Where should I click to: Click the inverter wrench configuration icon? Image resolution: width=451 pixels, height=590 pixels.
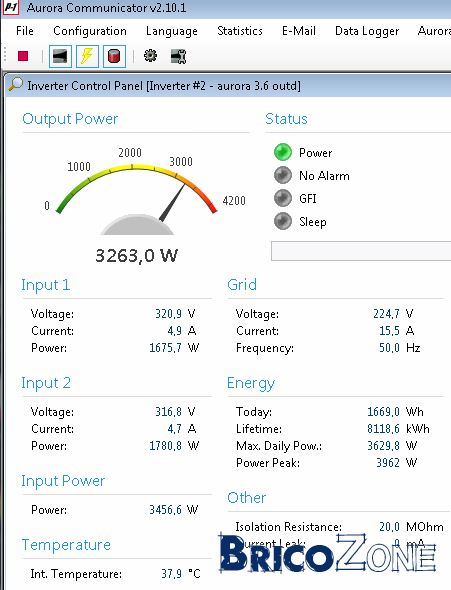[x=178, y=56]
